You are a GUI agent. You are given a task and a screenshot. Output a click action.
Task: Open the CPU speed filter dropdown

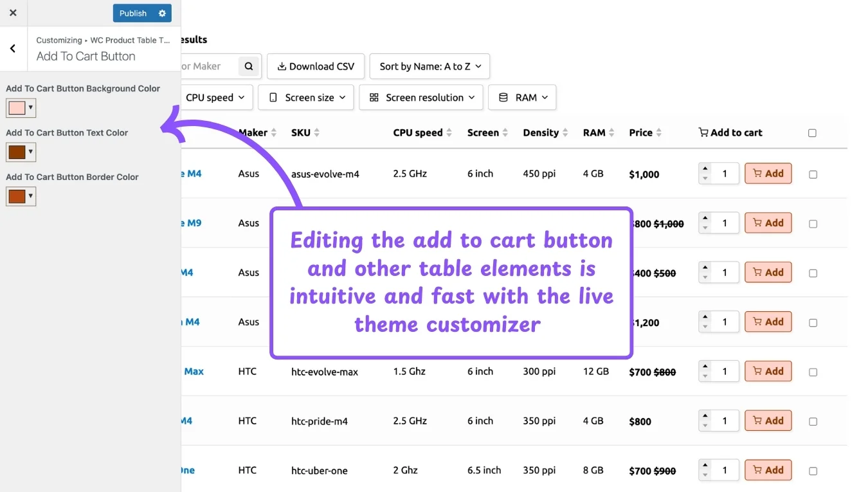coord(215,98)
